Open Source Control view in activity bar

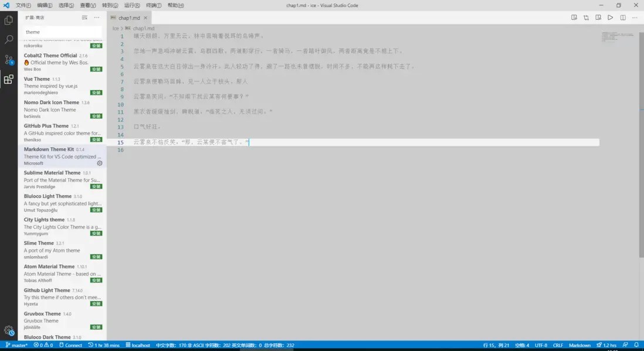(9, 60)
